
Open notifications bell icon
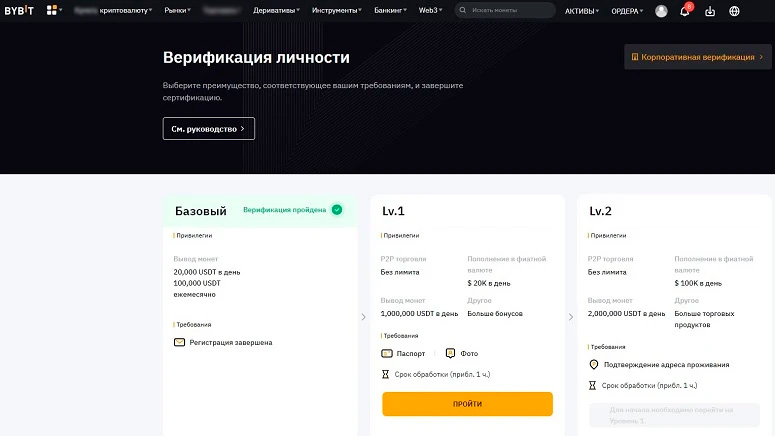[x=685, y=11]
